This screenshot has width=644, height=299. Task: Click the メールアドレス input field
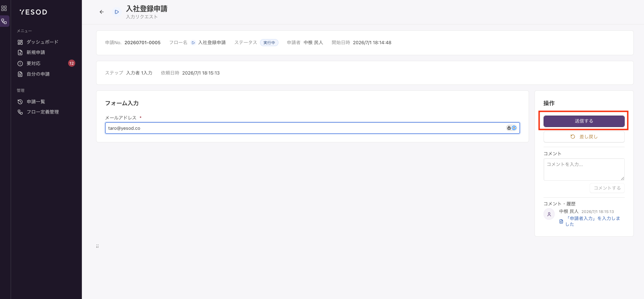point(312,128)
